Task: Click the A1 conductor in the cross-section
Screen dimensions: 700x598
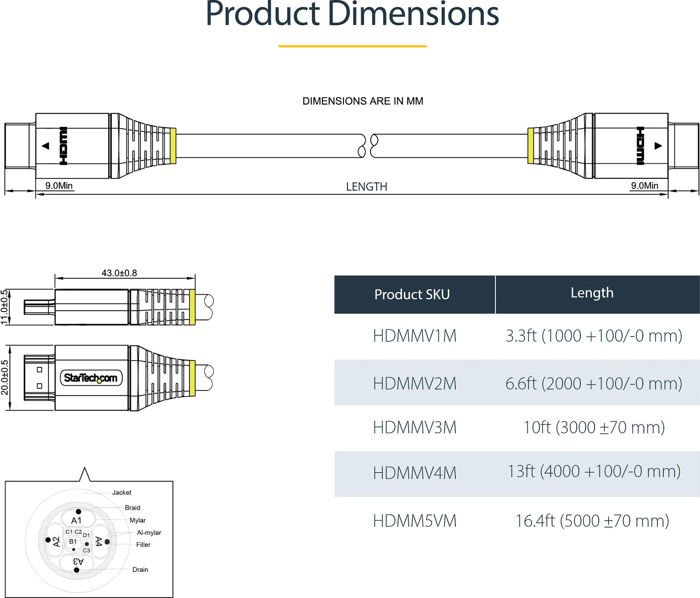Action: [x=78, y=519]
